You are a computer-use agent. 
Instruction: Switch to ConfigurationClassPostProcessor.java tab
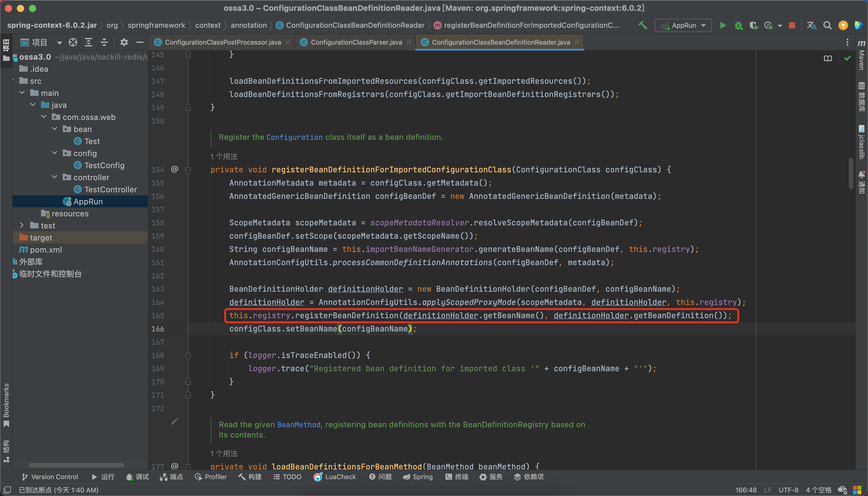[x=223, y=42]
